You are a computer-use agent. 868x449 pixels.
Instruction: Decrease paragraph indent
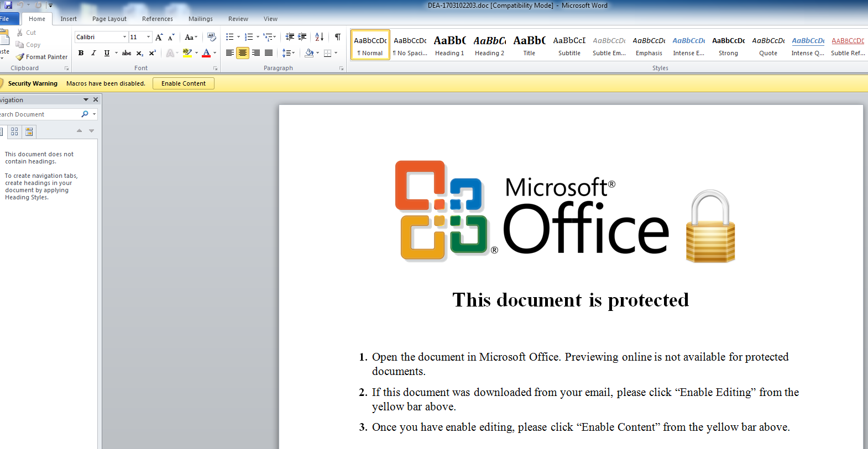point(290,37)
